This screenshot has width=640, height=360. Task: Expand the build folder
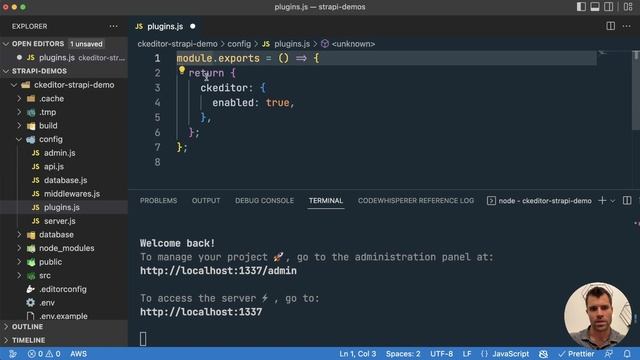(38, 126)
